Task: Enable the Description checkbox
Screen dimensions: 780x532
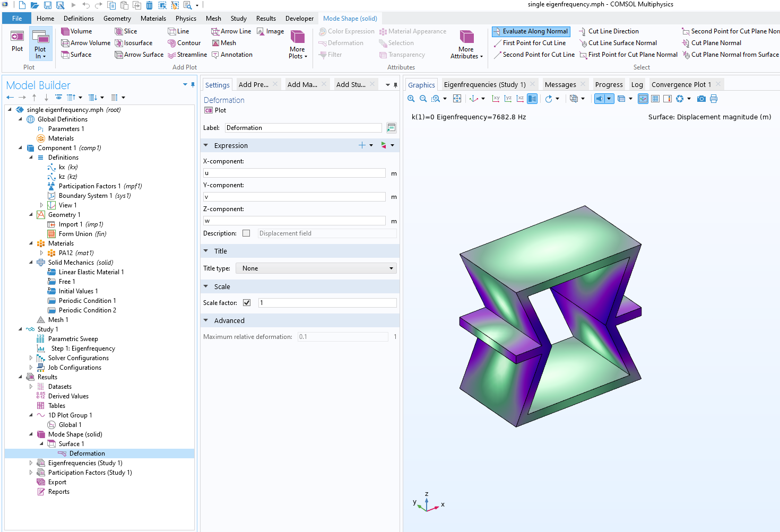Action: pos(246,233)
